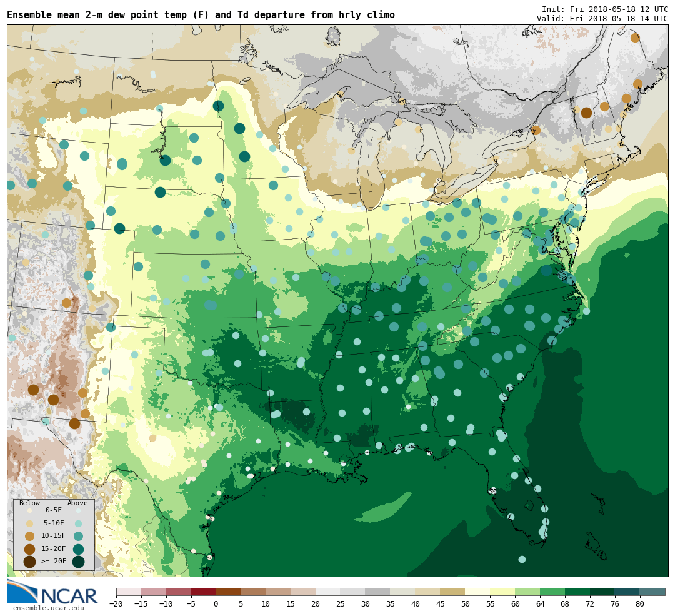The width and height of the screenshot is (675, 616).
Task: Click the '25' colorbar tick label
Action: (x=341, y=604)
